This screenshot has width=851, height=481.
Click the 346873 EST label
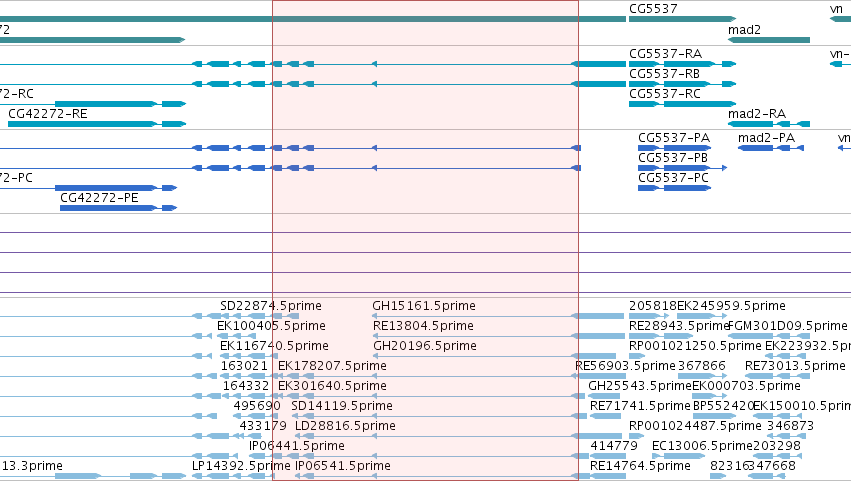[790, 427]
